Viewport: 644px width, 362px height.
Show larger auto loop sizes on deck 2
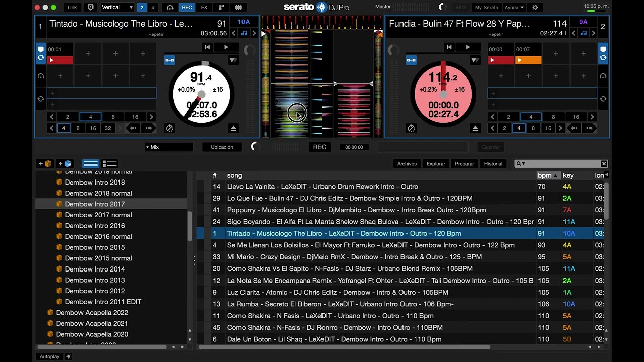[x=592, y=117]
